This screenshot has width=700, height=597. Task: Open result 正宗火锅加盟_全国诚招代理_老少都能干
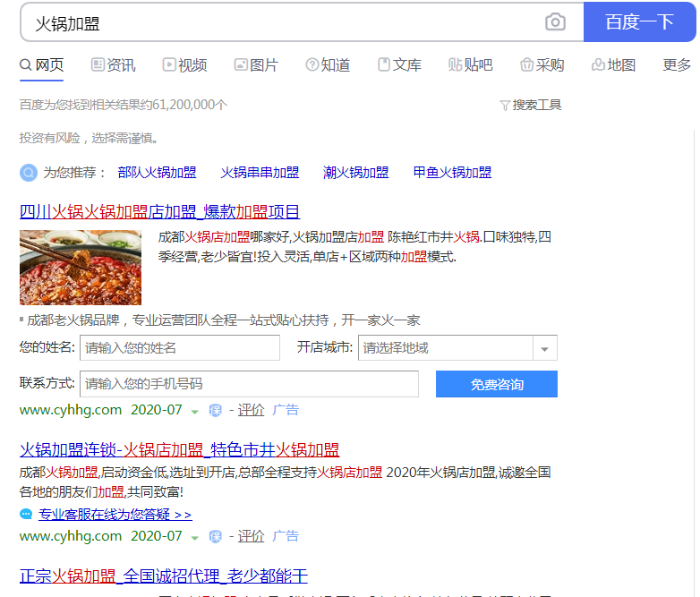pos(164,576)
